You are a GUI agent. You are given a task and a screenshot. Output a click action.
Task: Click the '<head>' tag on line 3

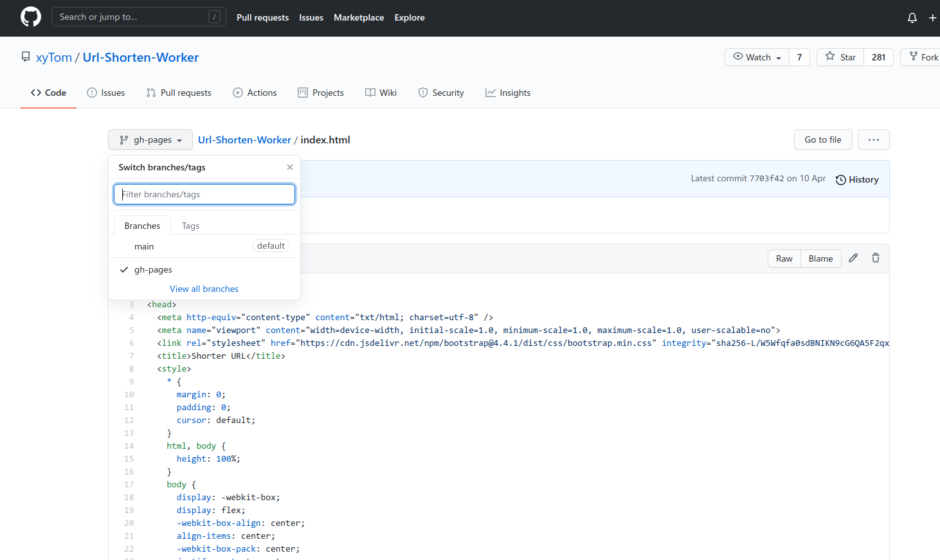coord(161,304)
